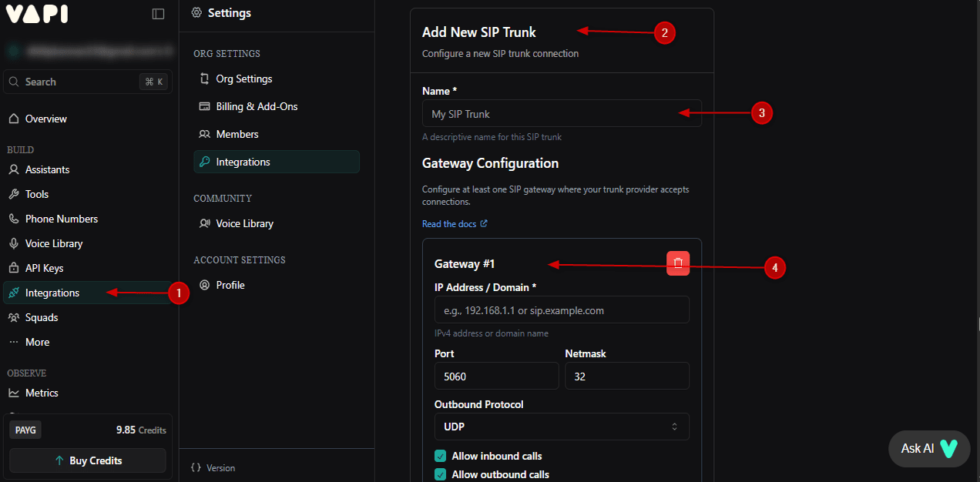Open the Outbound Protocol dropdown
980x482 pixels.
(561, 427)
